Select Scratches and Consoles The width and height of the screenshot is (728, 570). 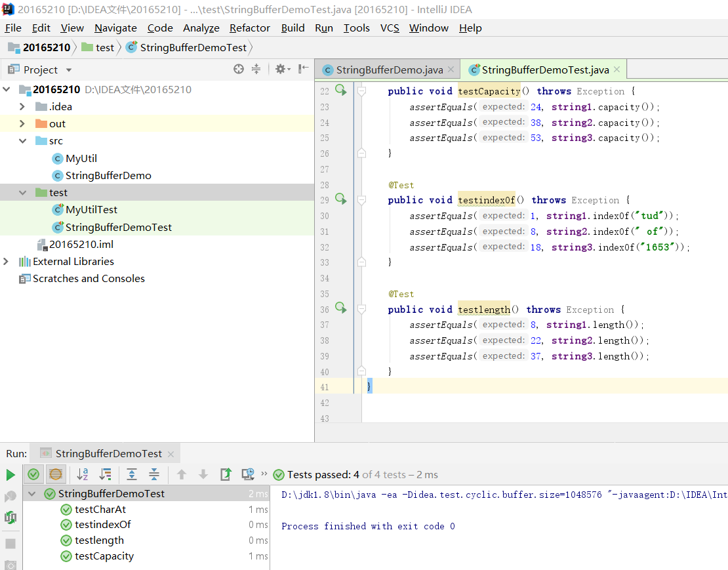[x=89, y=279]
